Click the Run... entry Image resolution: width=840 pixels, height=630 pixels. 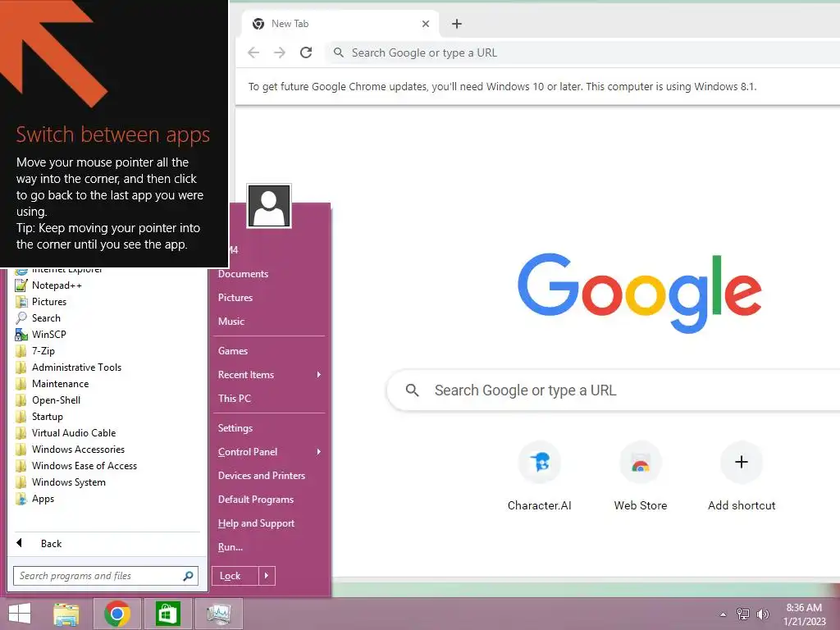[231, 547]
